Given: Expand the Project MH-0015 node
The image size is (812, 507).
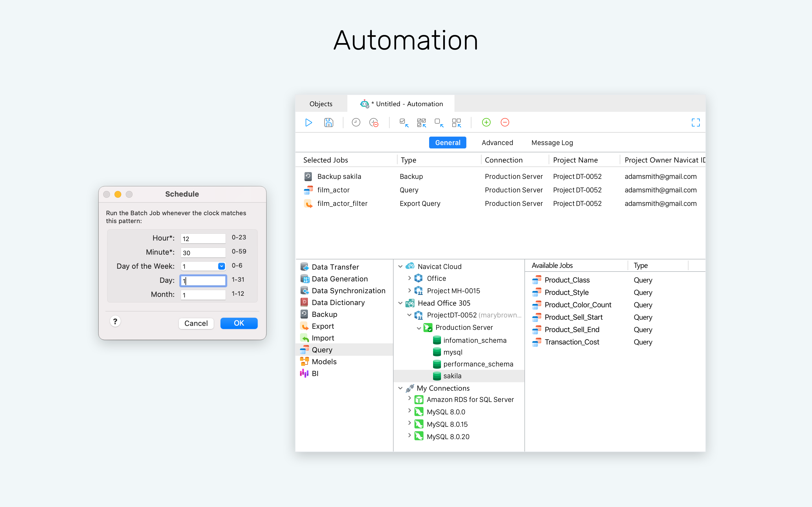Looking at the screenshot, I should click(x=409, y=290).
